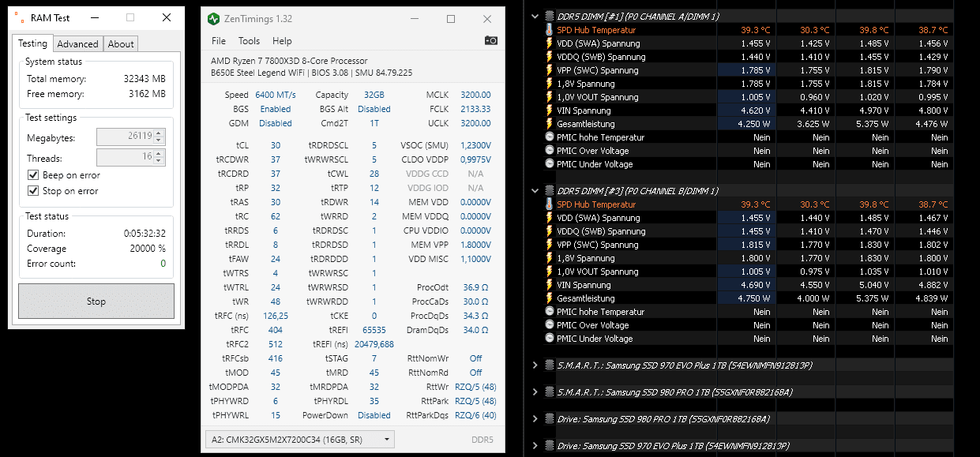This screenshot has height=457, width=980.
Task: Click the Threads spinner arrows in RAM Test
Action: (x=160, y=158)
